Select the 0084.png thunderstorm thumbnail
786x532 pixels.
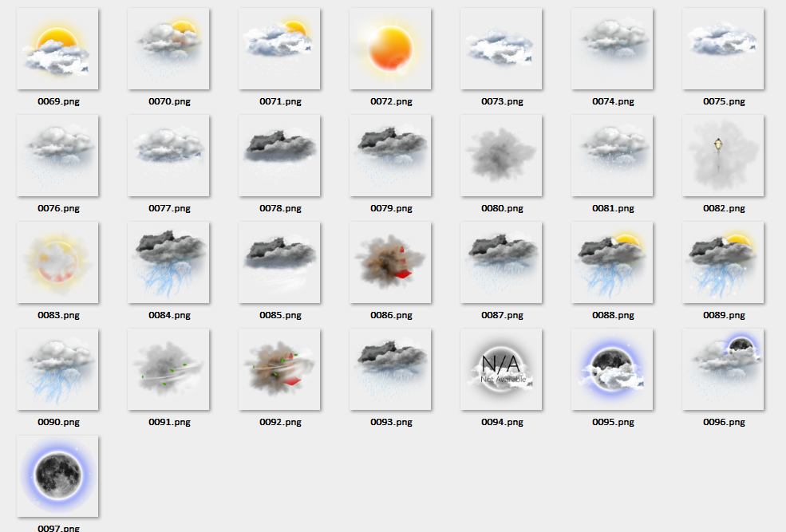point(168,262)
